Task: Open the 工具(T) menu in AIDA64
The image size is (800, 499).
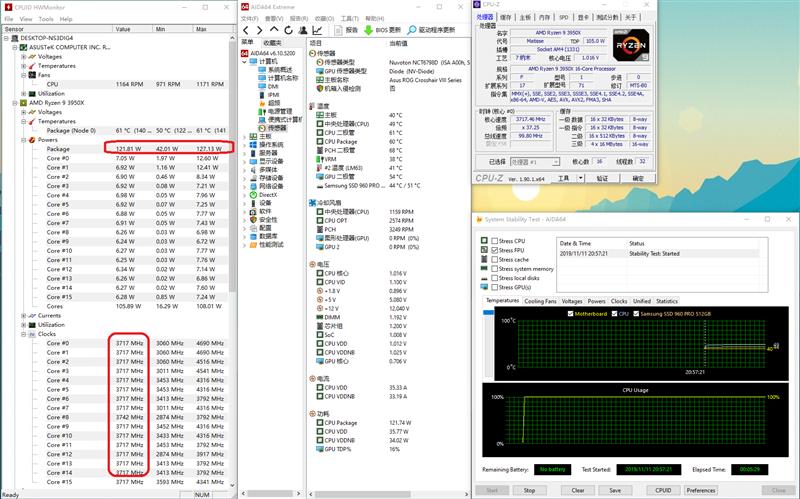Action: pyautogui.click(x=350, y=18)
